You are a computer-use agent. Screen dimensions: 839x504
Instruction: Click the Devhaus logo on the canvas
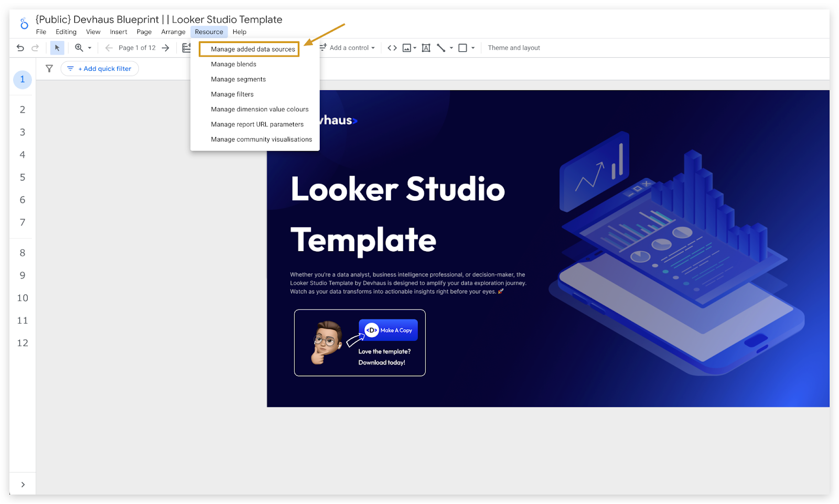pos(338,121)
